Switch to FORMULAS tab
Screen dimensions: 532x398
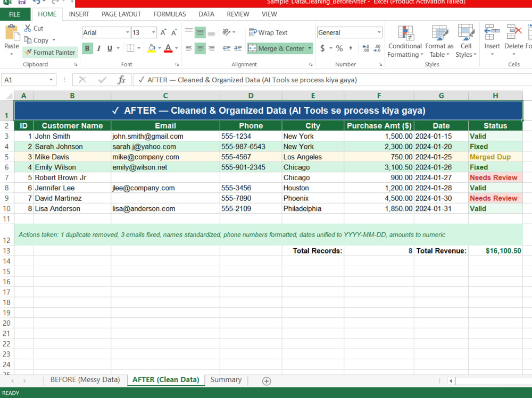pos(170,14)
